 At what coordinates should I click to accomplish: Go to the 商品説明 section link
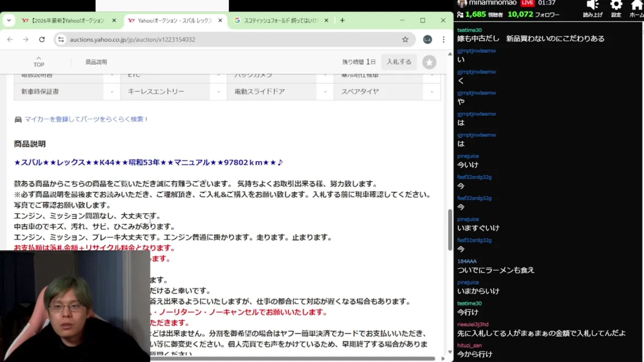coord(96,62)
